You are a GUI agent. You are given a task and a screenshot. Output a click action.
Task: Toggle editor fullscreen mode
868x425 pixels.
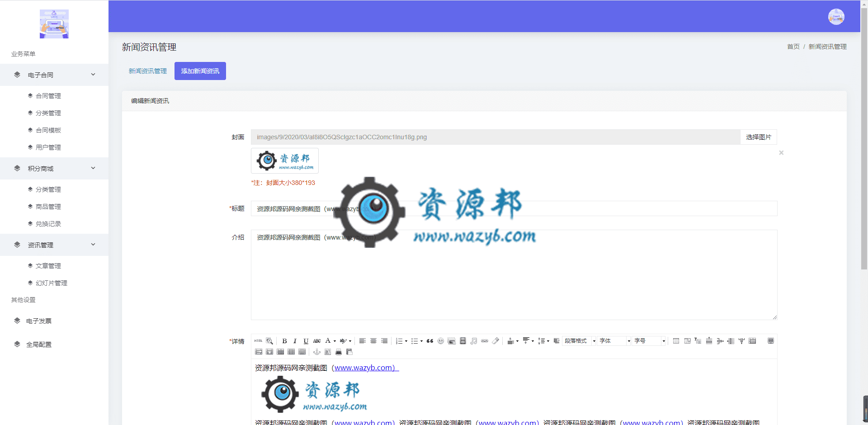(771, 341)
